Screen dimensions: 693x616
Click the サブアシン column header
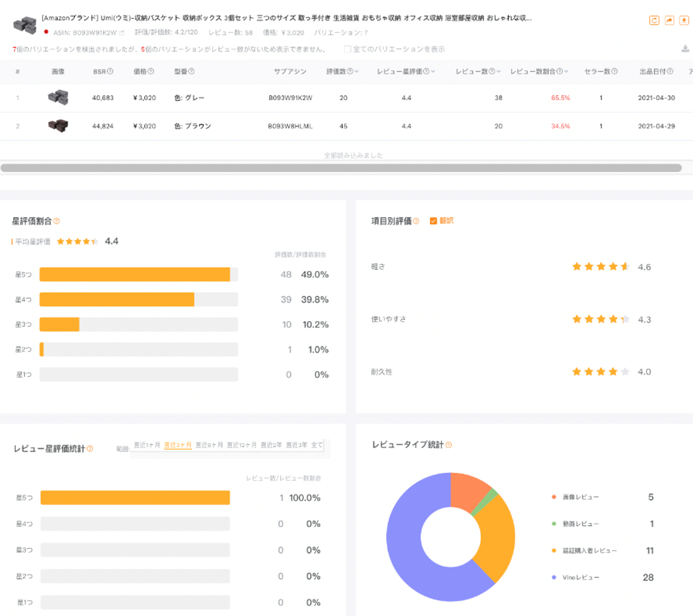coord(290,72)
